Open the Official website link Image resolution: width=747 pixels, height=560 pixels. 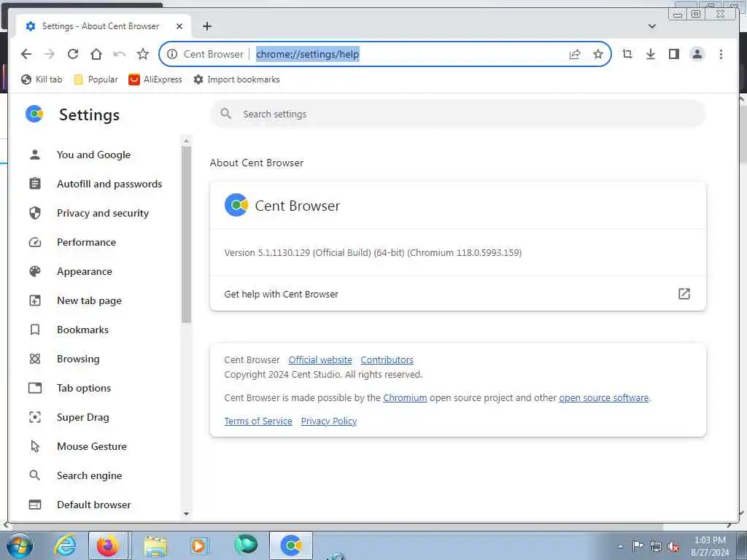pyautogui.click(x=320, y=360)
